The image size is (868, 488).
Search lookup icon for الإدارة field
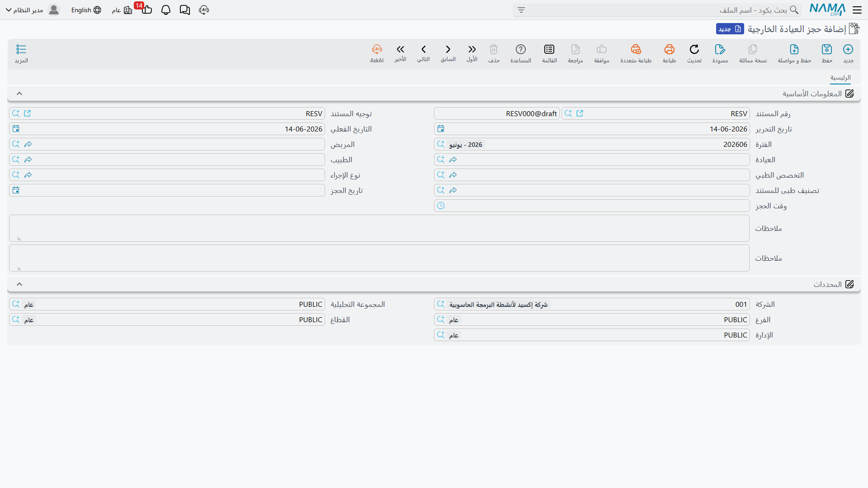pos(441,335)
